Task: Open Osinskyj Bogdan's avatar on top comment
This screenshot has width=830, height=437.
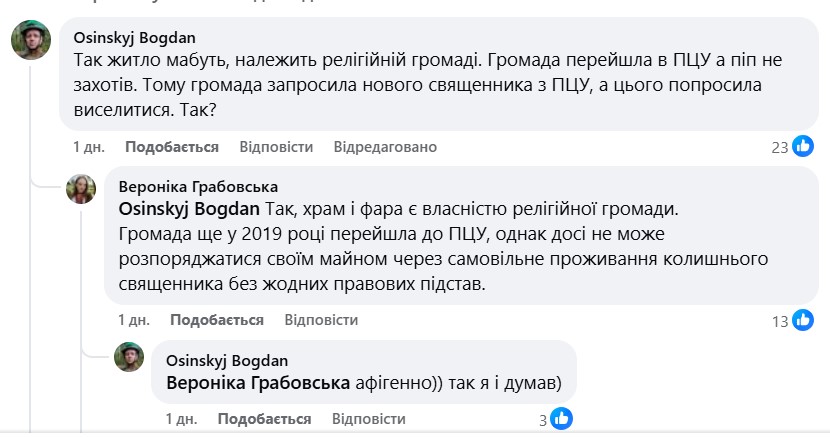Action: [x=32, y=42]
